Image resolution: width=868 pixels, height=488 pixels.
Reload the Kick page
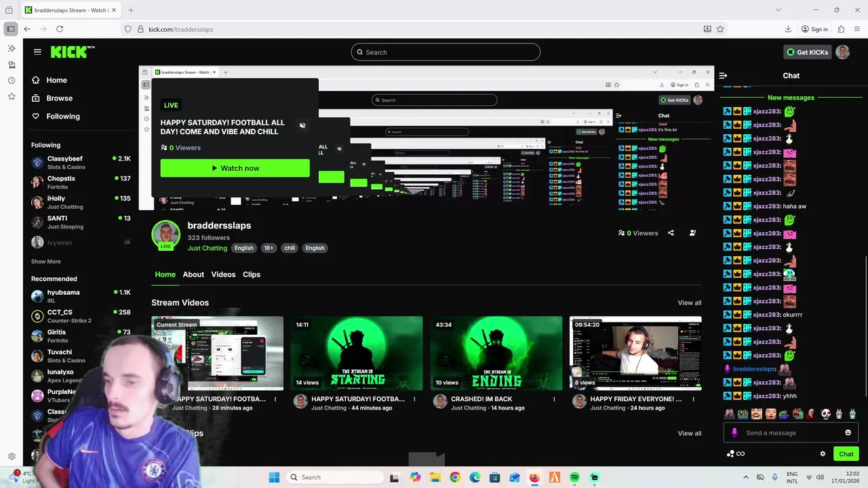[x=60, y=29]
